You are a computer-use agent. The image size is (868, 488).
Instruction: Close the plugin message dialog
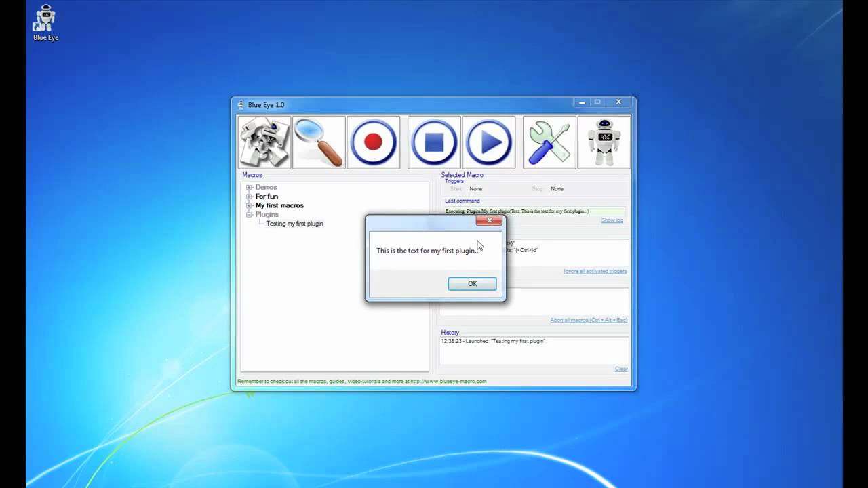(489, 220)
